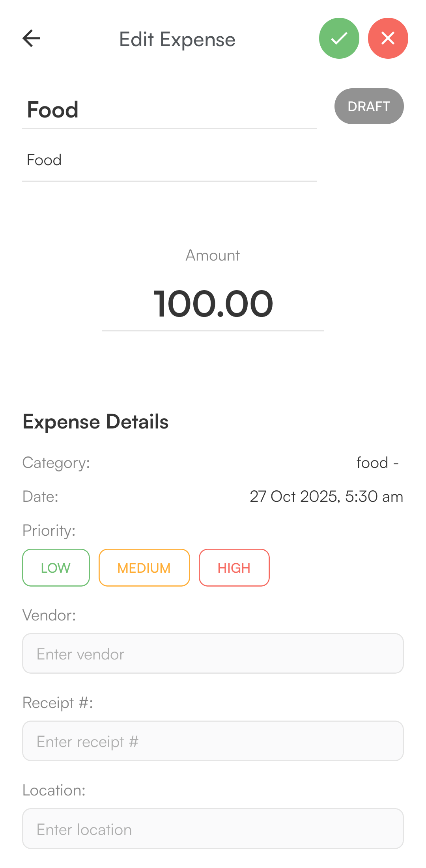
Task: Go back using the left arrow
Action: click(x=32, y=39)
